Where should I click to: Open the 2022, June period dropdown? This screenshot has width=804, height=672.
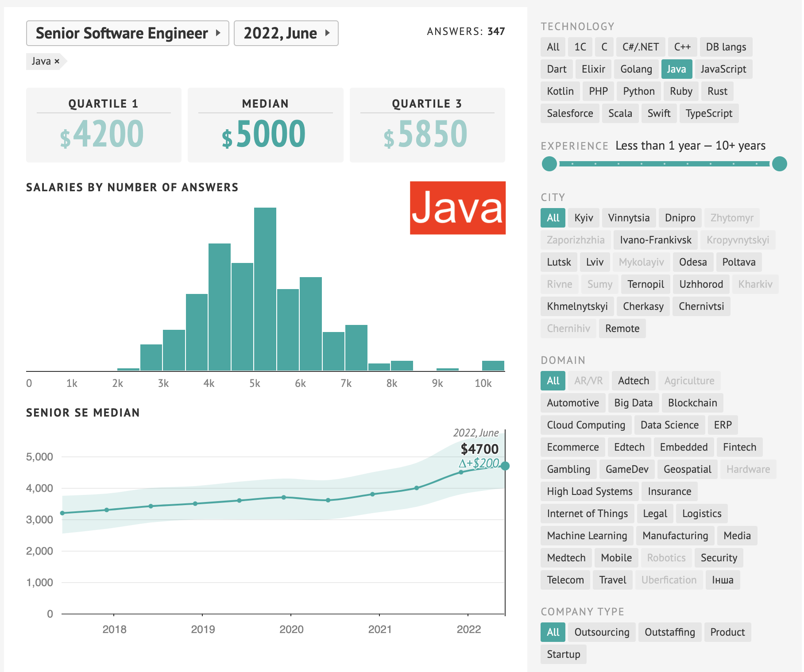pos(286,33)
